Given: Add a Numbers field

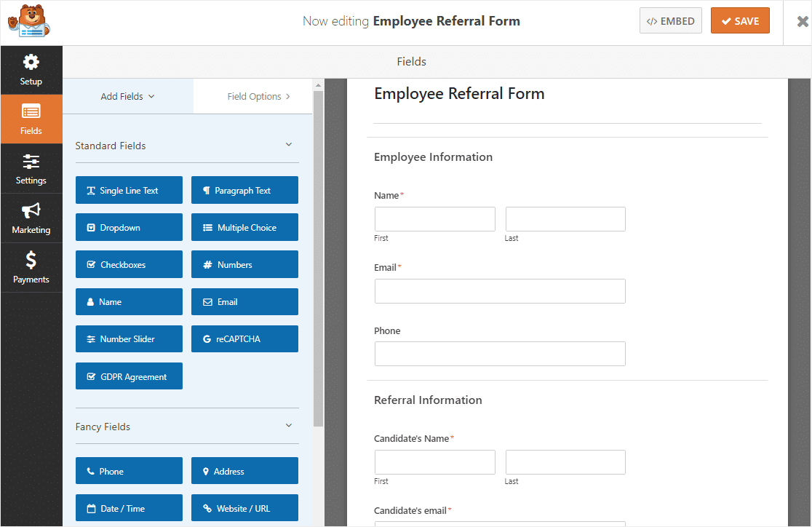Looking at the screenshot, I should (x=244, y=264).
